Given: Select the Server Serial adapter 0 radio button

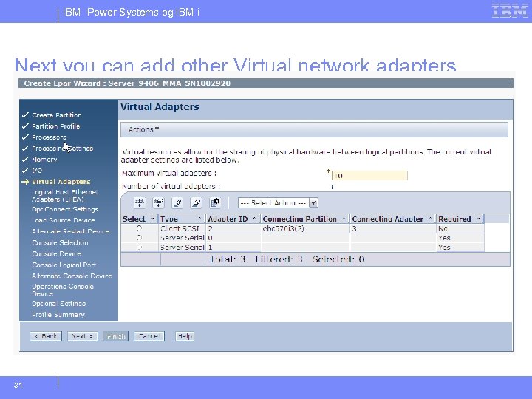Looking at the screenshot, I should tap(139, 237).
